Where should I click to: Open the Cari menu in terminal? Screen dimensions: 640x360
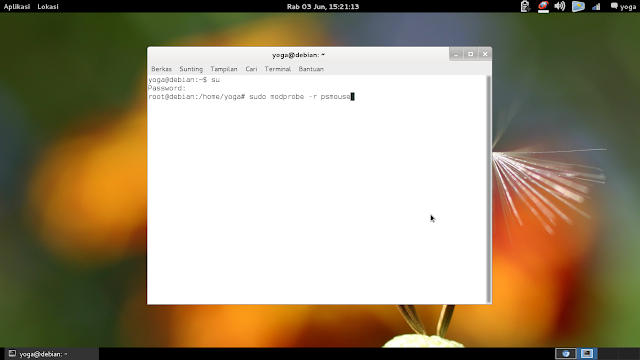pyautogui.click(x=251, y=69)
